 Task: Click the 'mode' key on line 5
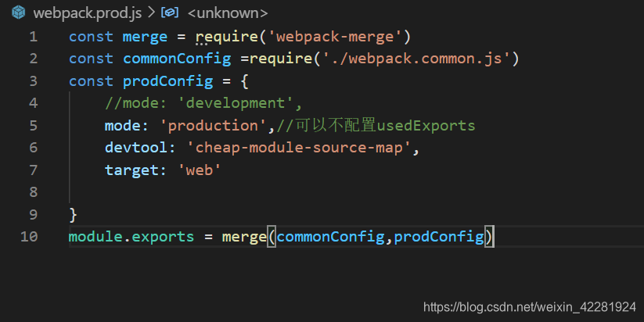point(123,126)
